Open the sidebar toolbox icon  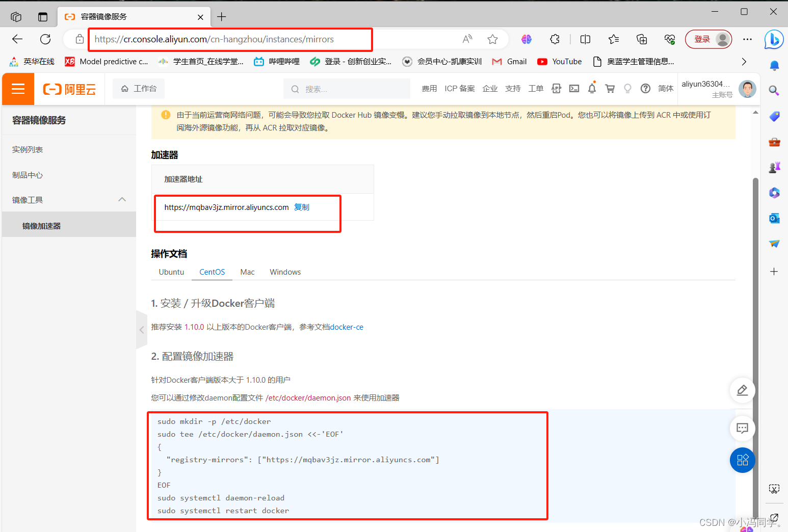pos(774,142)
